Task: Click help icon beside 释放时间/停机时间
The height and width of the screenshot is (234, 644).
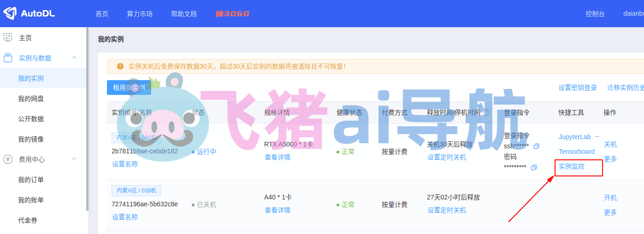Action: tap(486, 112)
